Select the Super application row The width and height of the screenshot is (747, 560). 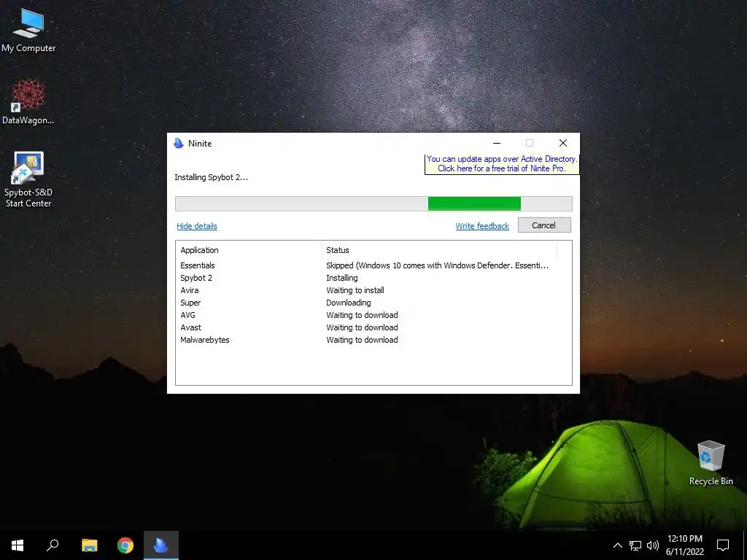point(373,303)
